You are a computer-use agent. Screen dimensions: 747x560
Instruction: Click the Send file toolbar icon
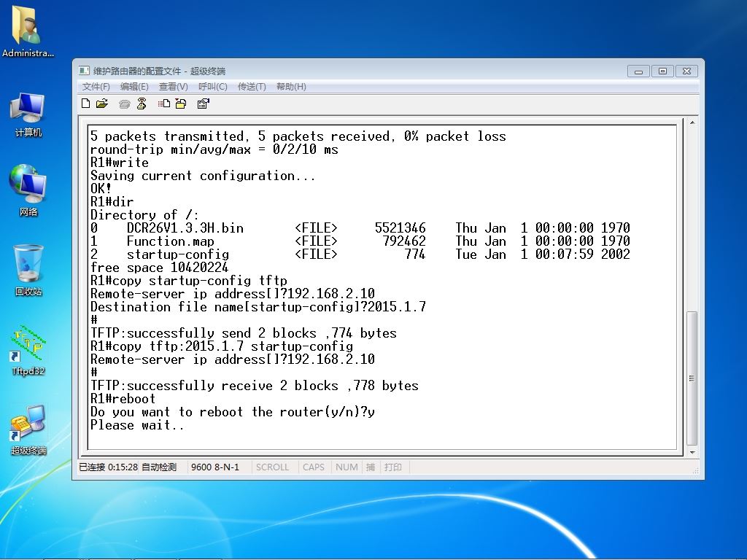[164, 104]
